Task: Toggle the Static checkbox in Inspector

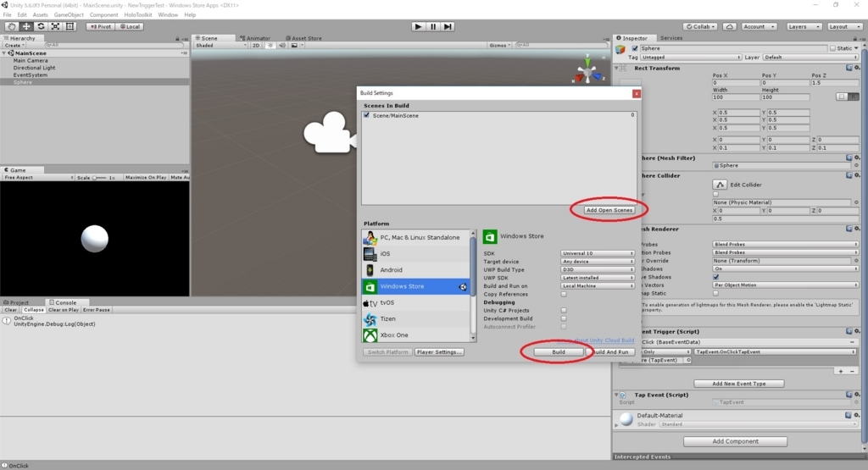Action: (x=832, y=48)
